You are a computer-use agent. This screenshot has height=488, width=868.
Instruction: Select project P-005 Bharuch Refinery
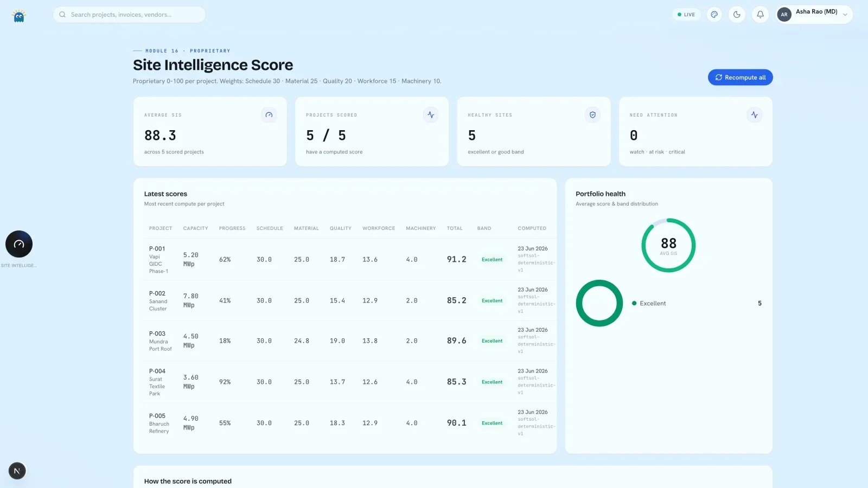(159, 423)
